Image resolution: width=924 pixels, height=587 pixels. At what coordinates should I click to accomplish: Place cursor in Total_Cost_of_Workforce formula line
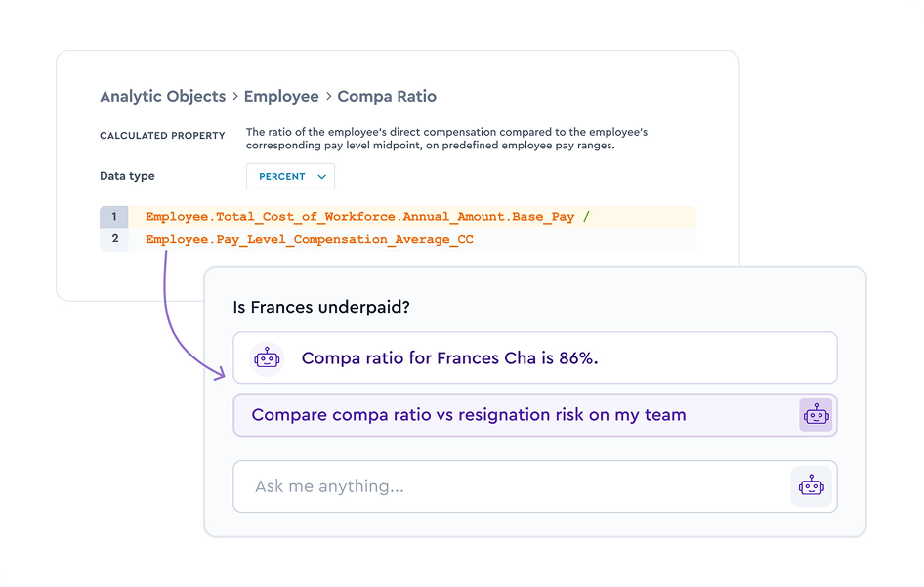[x=359, y=217]
